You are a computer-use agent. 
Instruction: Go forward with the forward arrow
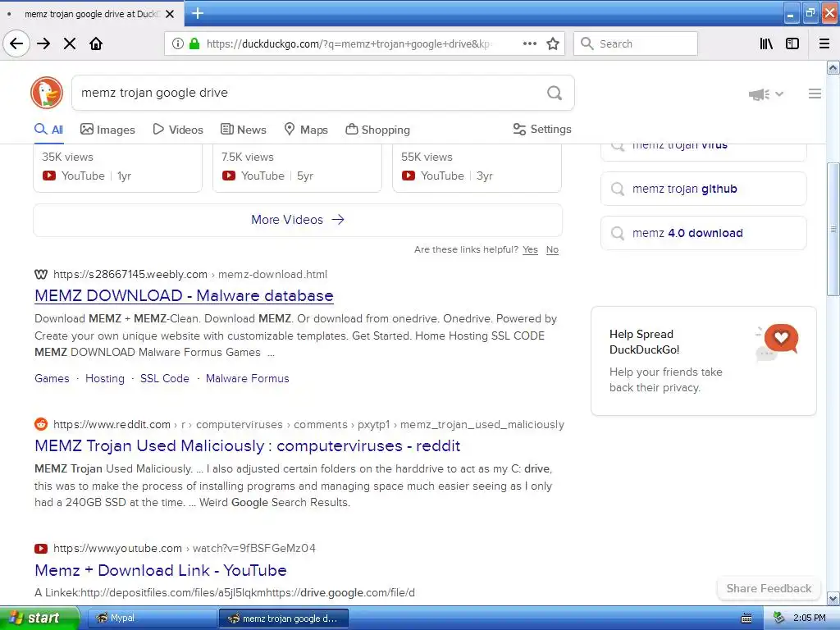(43, 43)
